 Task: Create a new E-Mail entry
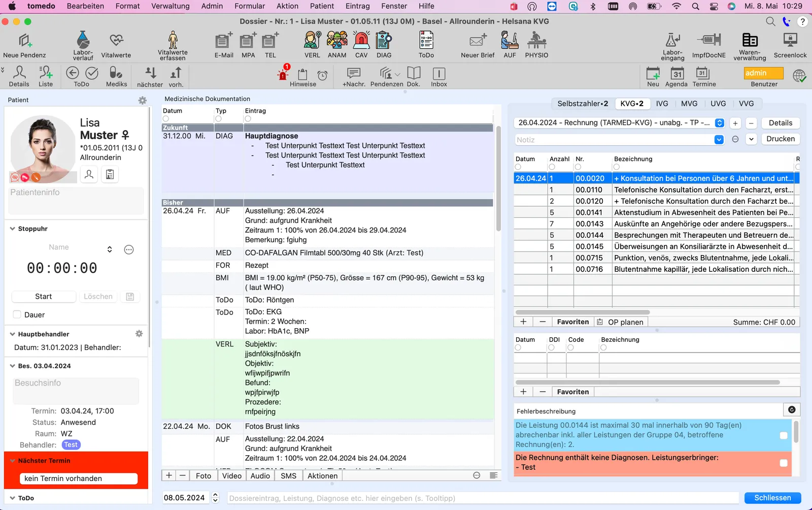tap(223, 40)
